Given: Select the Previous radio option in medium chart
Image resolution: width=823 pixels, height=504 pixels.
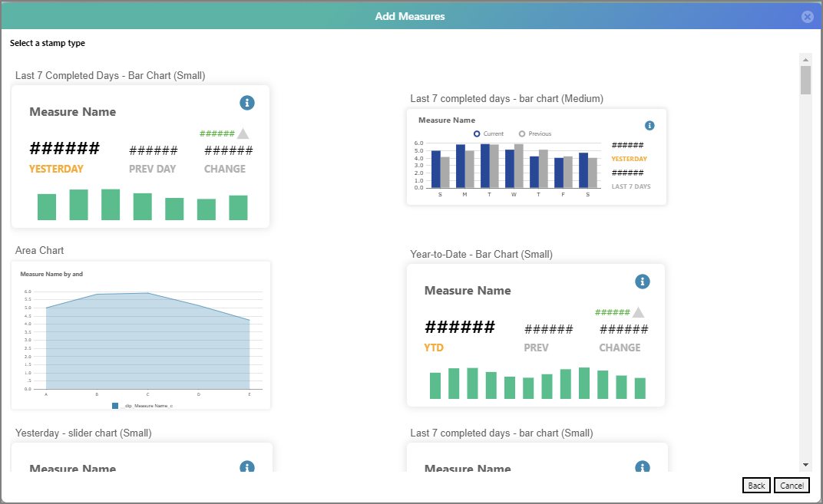Looking at the screenshot, I should (x=522, y=133).
